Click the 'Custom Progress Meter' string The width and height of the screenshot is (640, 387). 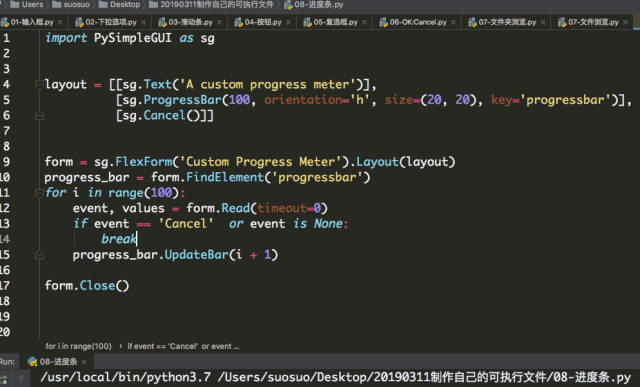click(x=264, y=162)
